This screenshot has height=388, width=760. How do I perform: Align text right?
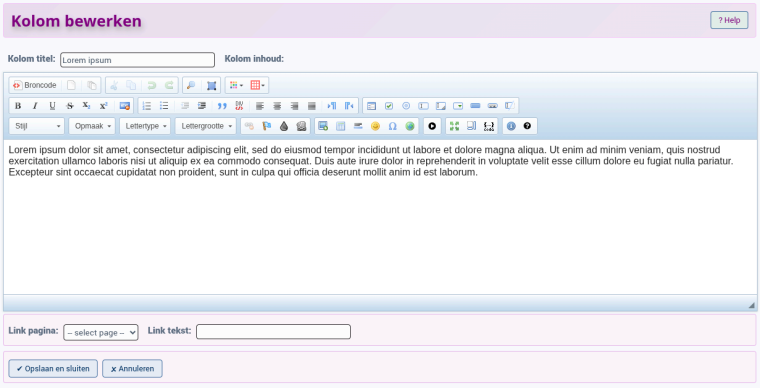pyautogui.click(x=294, y=106)
